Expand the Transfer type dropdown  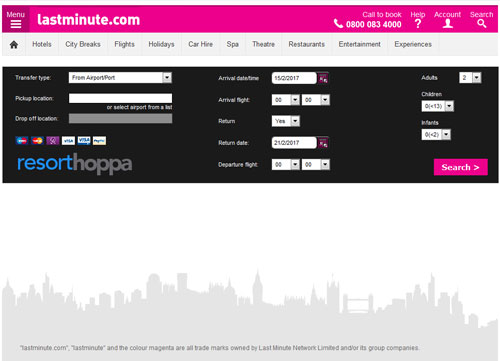pos(120,78)
